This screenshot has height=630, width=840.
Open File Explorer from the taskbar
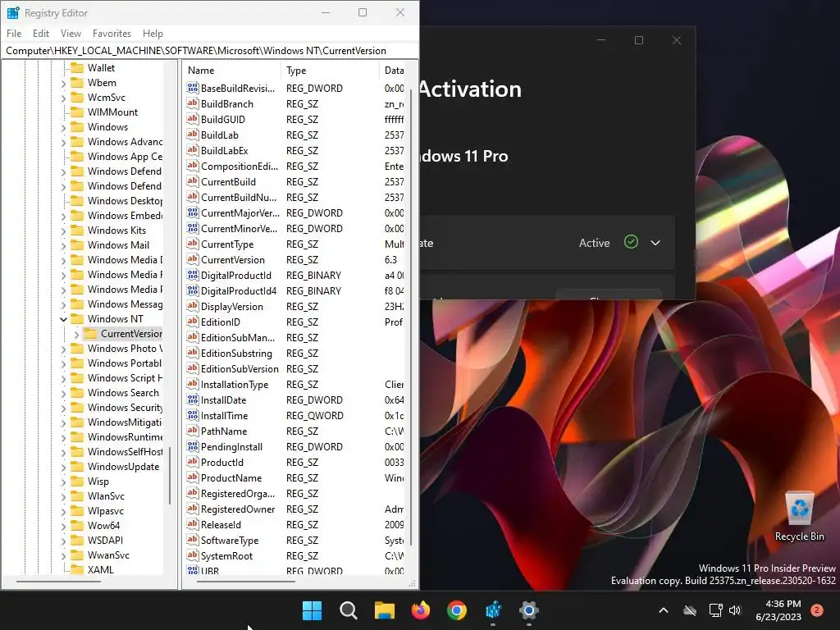point(384,610)
